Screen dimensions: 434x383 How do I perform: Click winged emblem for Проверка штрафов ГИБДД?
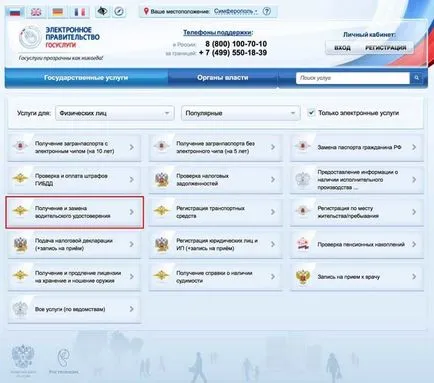click(20, 179)
